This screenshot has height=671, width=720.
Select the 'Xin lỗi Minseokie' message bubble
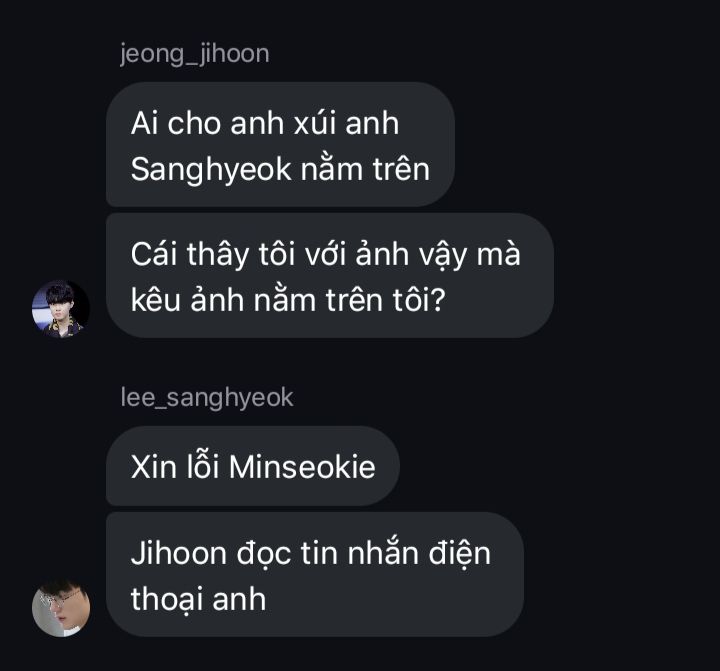[x=253, y=466]
